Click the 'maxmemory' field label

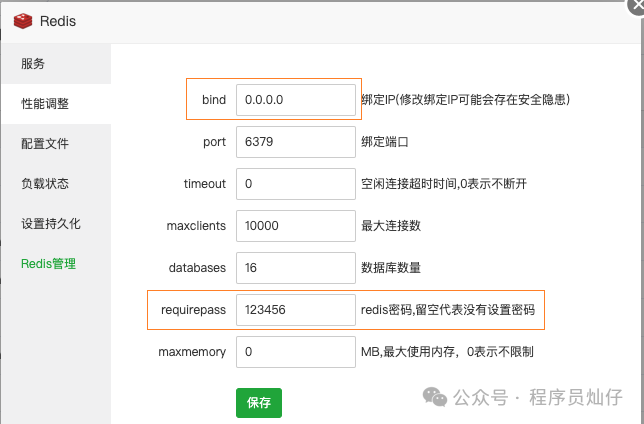point(192,352)
